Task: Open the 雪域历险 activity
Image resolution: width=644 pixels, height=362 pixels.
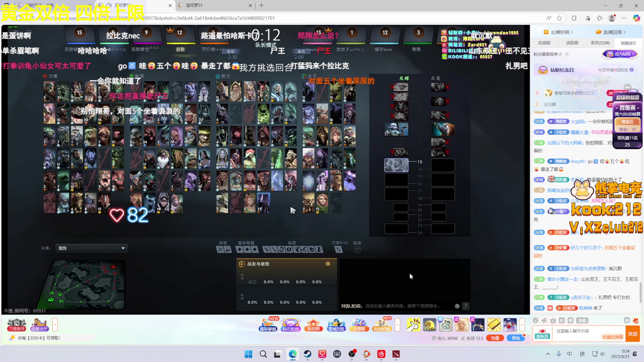Action: [336, 325]
